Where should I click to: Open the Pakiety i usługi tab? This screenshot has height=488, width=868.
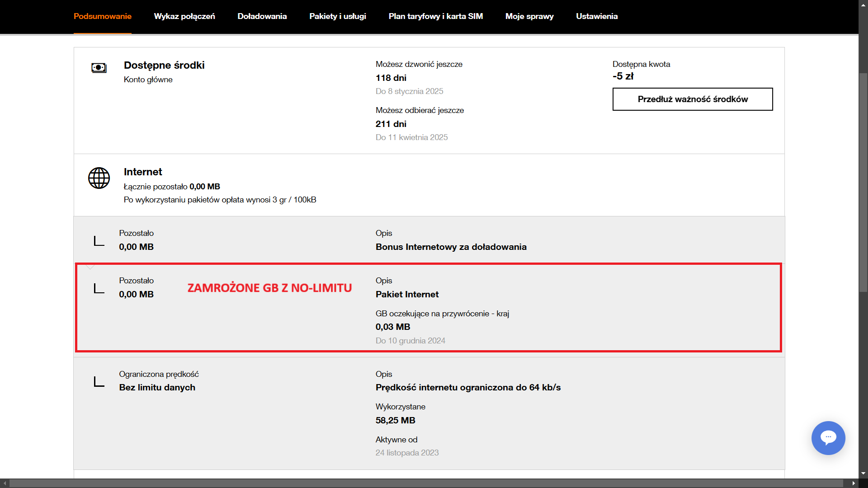coord(338,16)
